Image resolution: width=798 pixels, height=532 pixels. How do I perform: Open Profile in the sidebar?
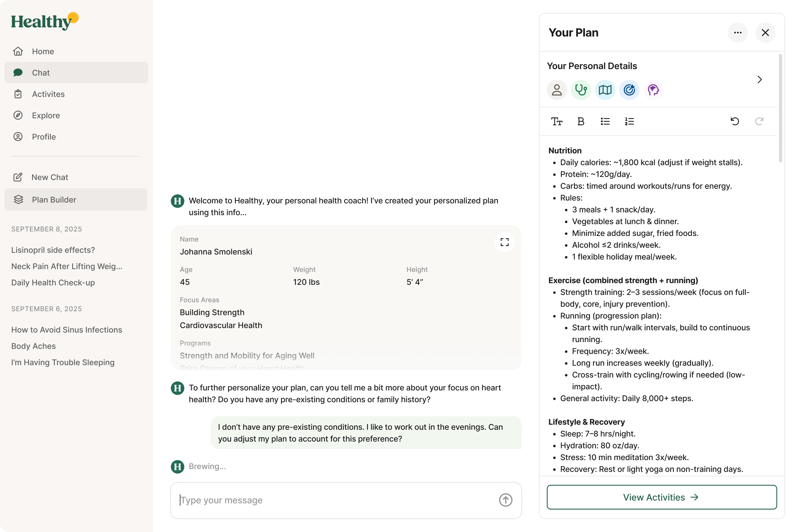[x=76, y=137]
